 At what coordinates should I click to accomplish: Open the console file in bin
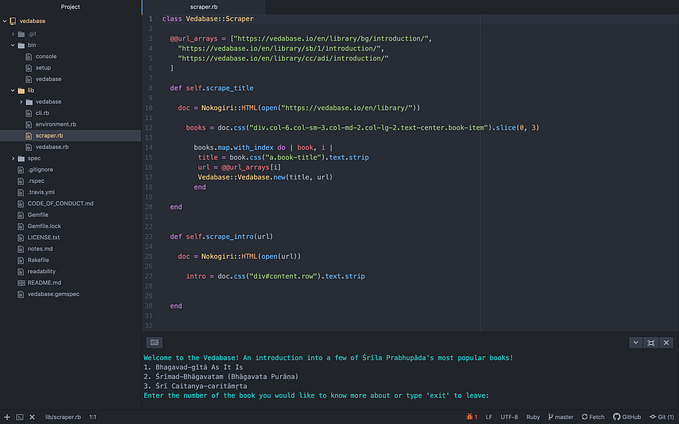tap(46, 56)
